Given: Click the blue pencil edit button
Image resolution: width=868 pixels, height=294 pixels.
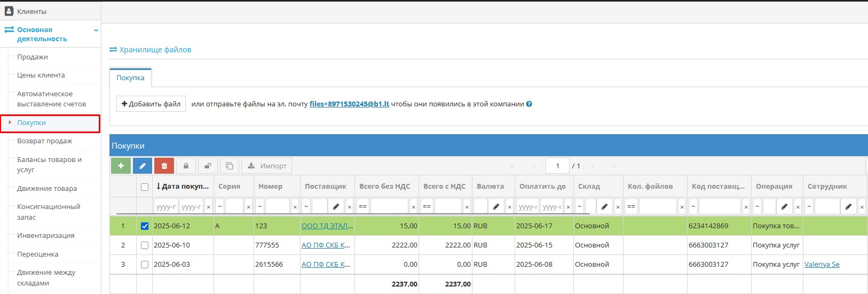Looking at the screenshot, I should coord(143,166).
